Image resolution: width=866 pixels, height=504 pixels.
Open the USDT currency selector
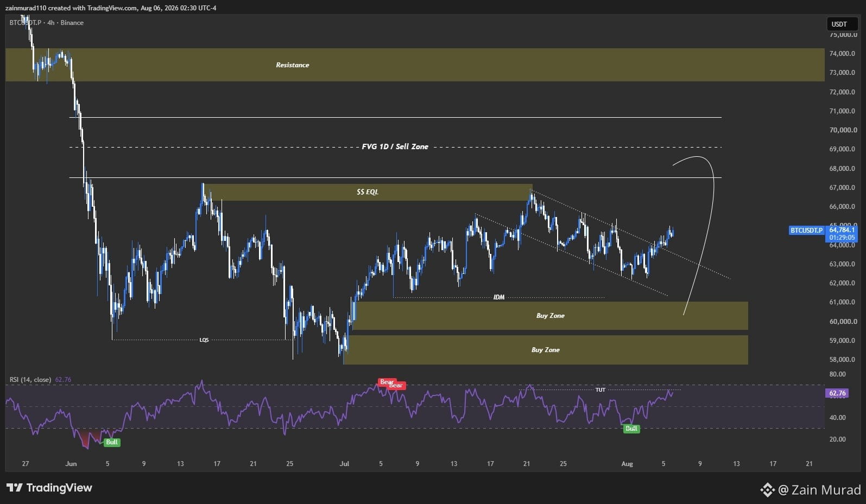839,24
